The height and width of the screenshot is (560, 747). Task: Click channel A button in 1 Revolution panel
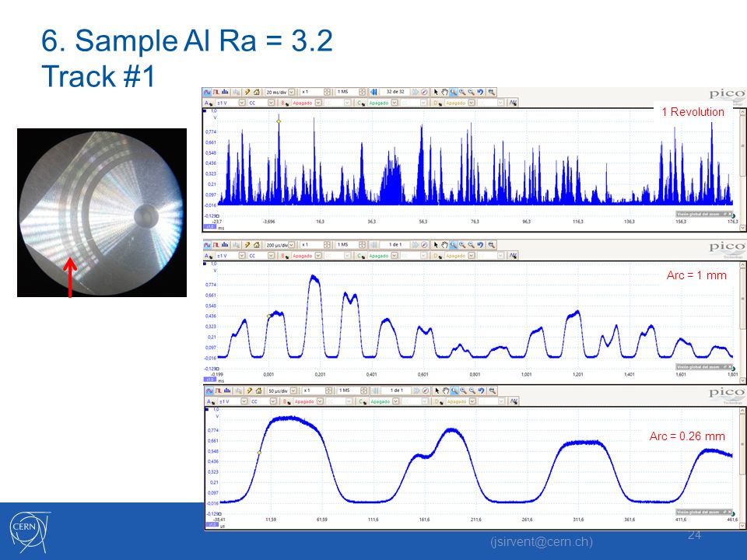[209, 103]
